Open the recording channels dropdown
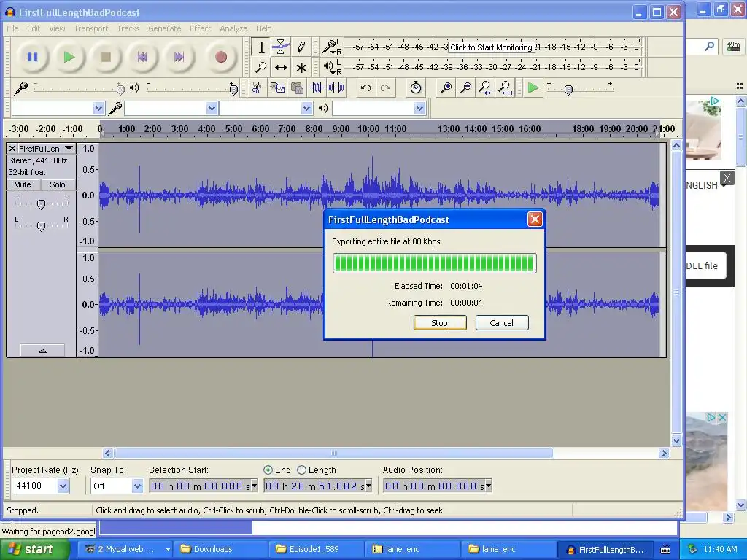Screen dimensions: 747x560 point(307,108)
